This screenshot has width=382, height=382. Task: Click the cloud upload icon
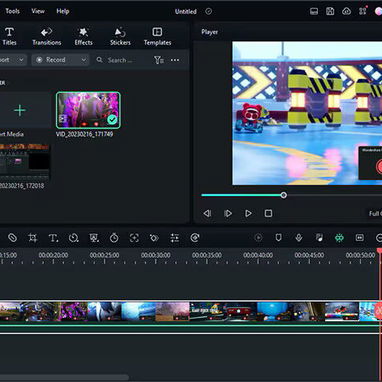(x=347, y=11)
